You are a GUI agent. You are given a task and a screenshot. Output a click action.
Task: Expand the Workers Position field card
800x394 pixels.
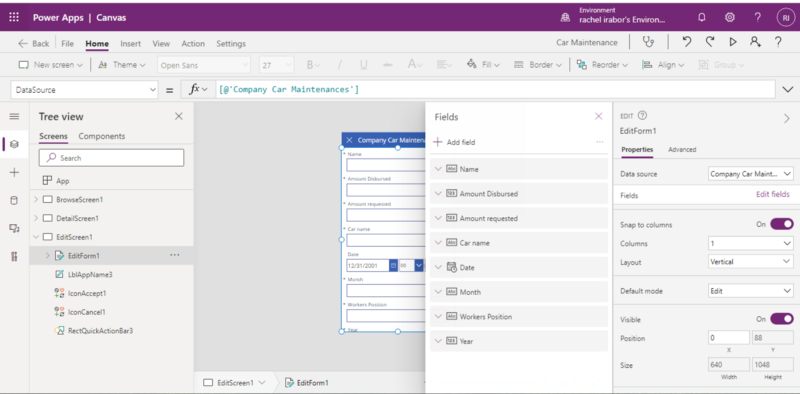438,316
